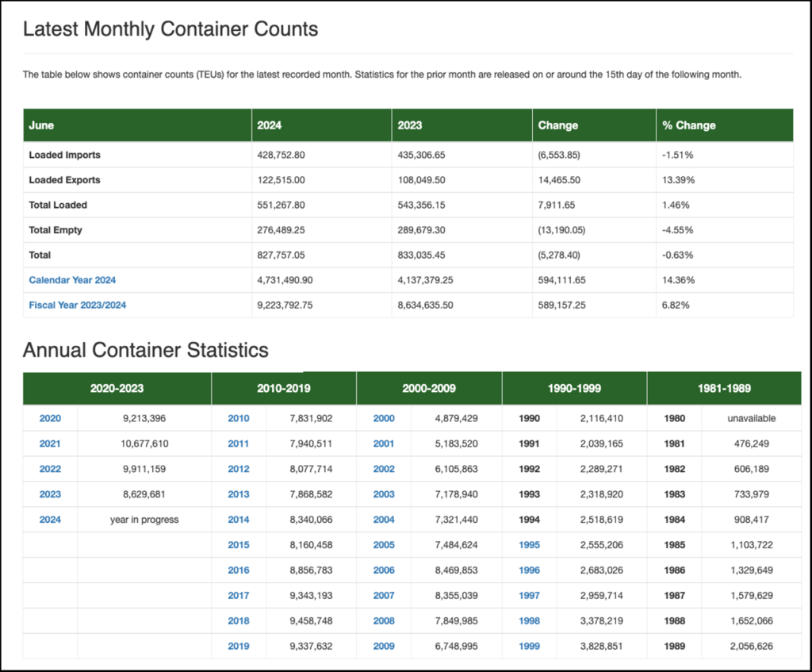Open the Calendar Year 2024 link
Screen dimensions: 812x672
pos(72,280)
